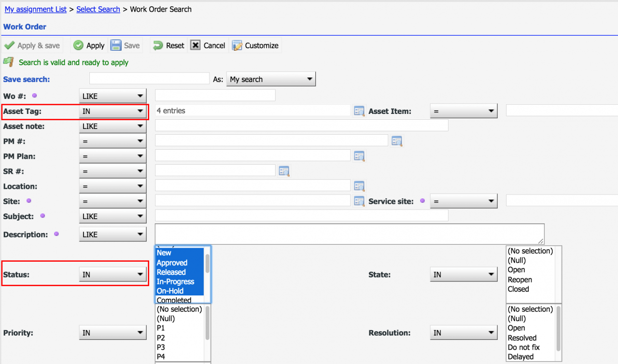Image resolution: width=618 pixels, height=364 pixels.
Task: Navigate to Select Search breadcrumb link
Action: tap(98, 9)
